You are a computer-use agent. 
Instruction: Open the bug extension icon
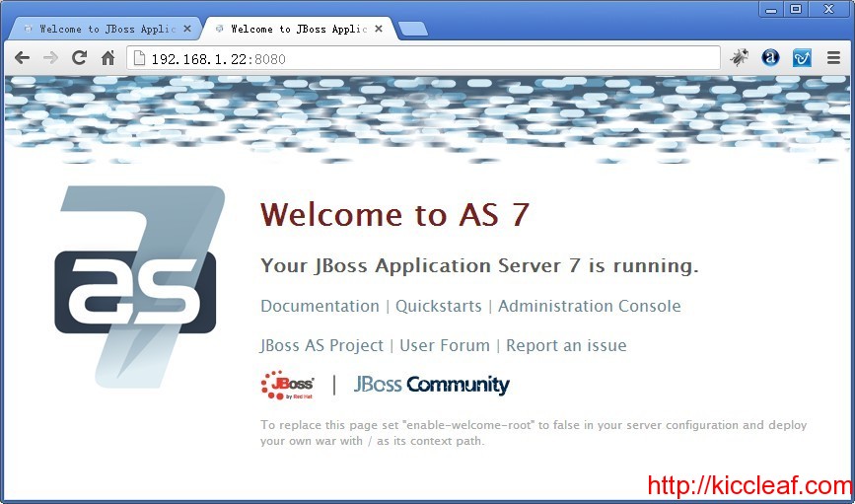point(740,57)
